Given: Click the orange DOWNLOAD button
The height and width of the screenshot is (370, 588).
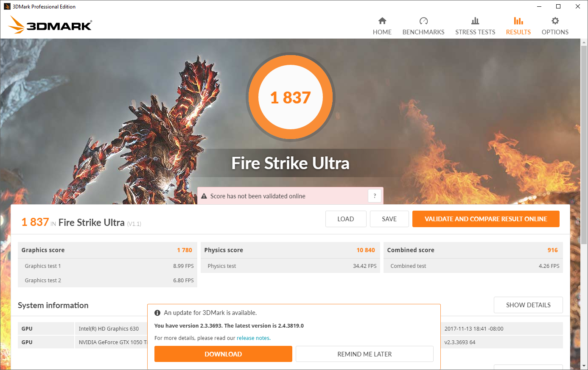Looking at the screenshot, I should [223, 354].
